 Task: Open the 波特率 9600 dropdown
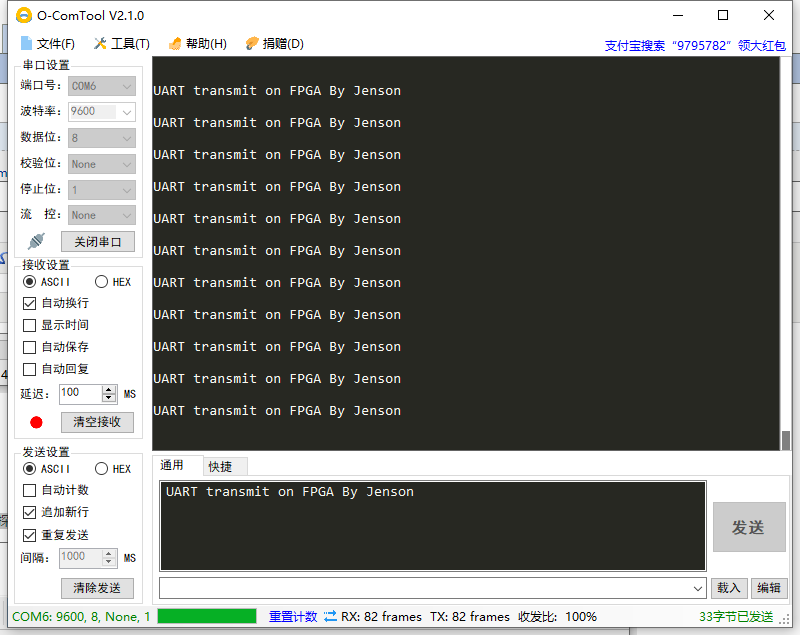click(102, 111)
